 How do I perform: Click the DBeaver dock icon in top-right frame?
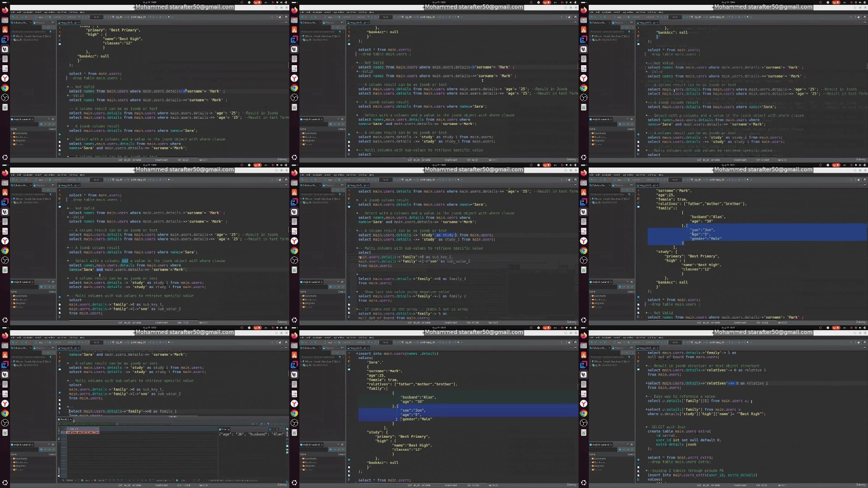(x=583, y=49)
